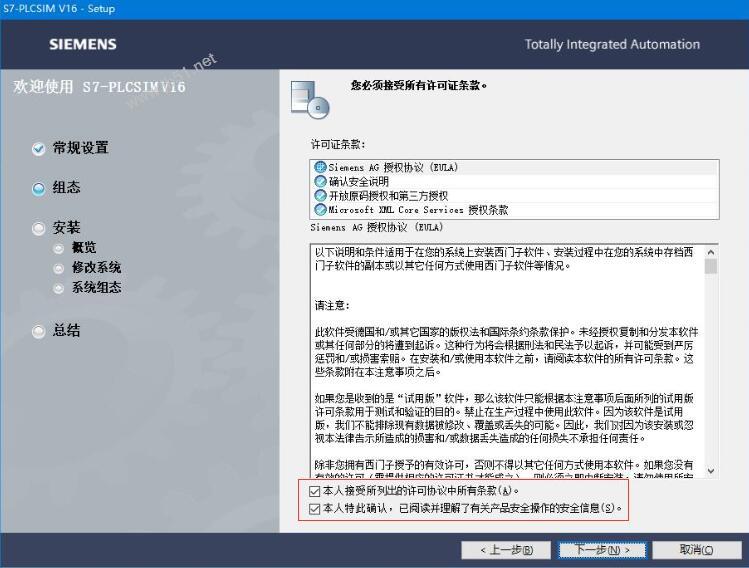Toggle 本人特此确认 security information checkbox
Image resolution: width=749 pixels, height=568 pixels.
tap(314, 509)
